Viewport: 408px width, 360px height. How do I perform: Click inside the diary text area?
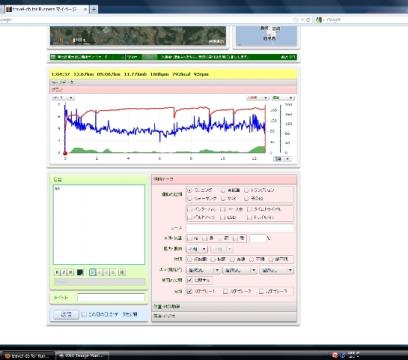pyautogui.click(x=99, y=224)
